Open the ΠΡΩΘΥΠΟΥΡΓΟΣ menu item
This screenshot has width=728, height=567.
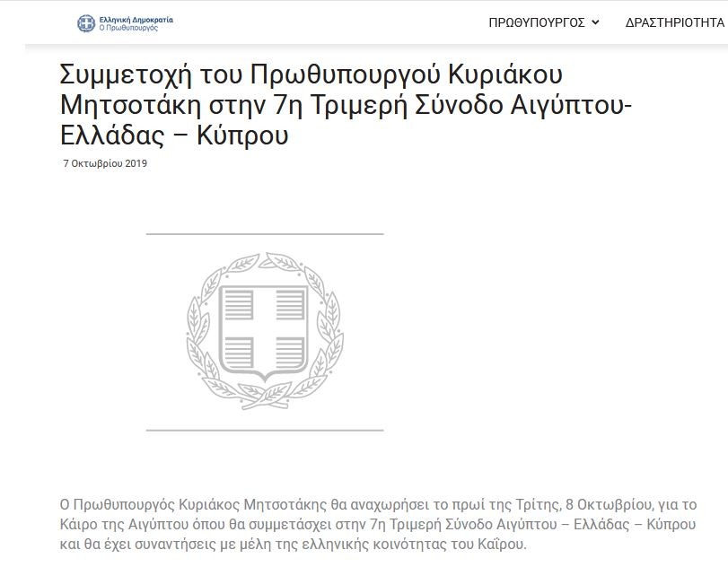point(537,22)
